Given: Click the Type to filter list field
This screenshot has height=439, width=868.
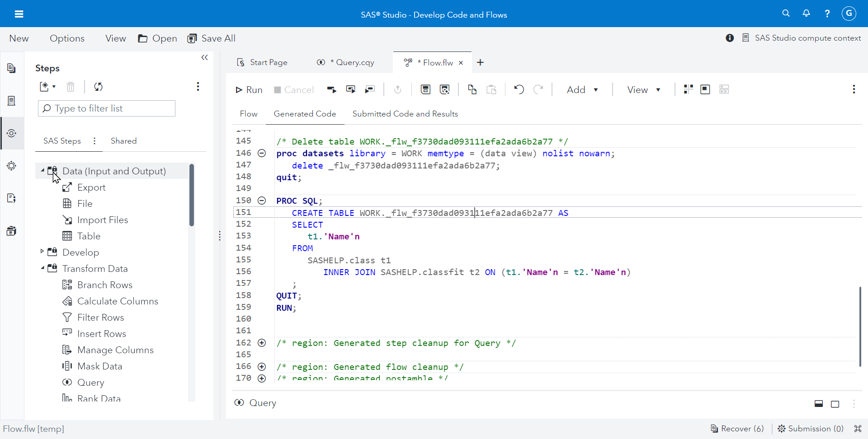Looking at the screenshot, I should pyautogui.click(x=106, y=108).
